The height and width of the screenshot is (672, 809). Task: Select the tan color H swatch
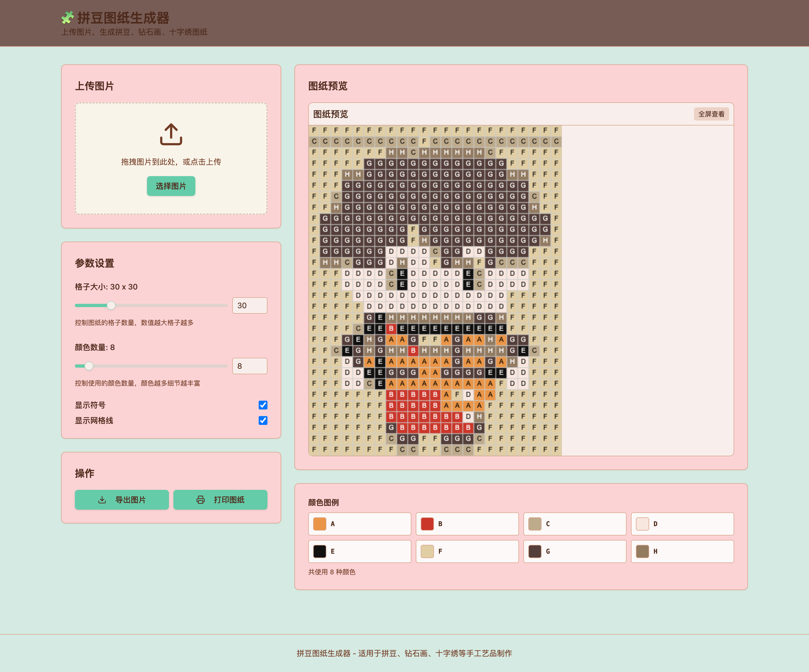tap(642, 551)
